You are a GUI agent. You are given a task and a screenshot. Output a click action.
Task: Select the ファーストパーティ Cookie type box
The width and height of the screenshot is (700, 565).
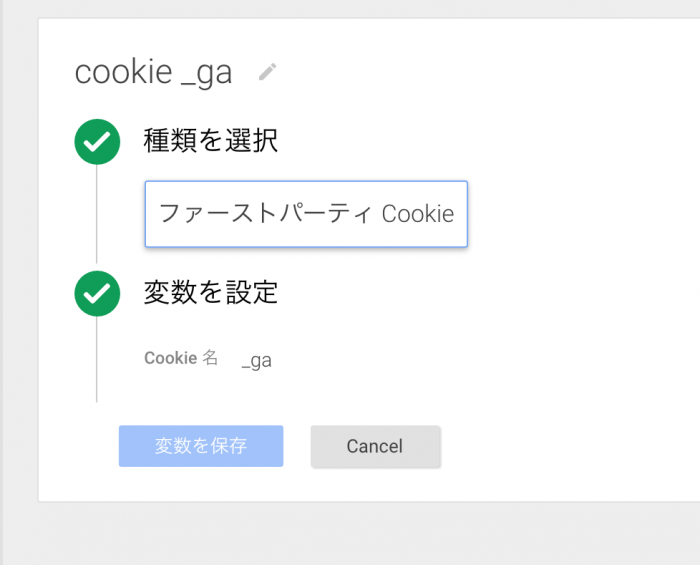point(306,214)
